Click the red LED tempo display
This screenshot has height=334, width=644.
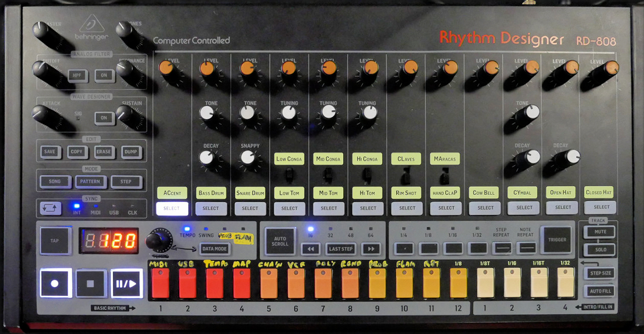pos(109,240)
